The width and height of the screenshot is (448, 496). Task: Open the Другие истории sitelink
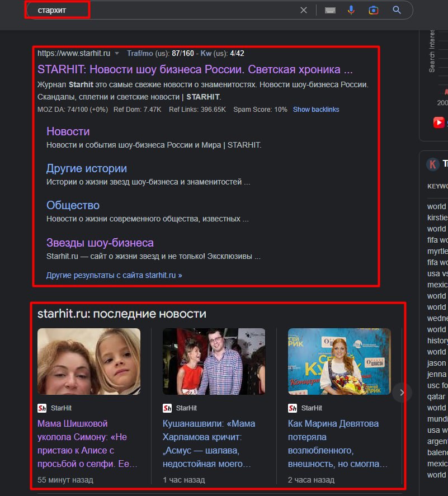(87, 168)
